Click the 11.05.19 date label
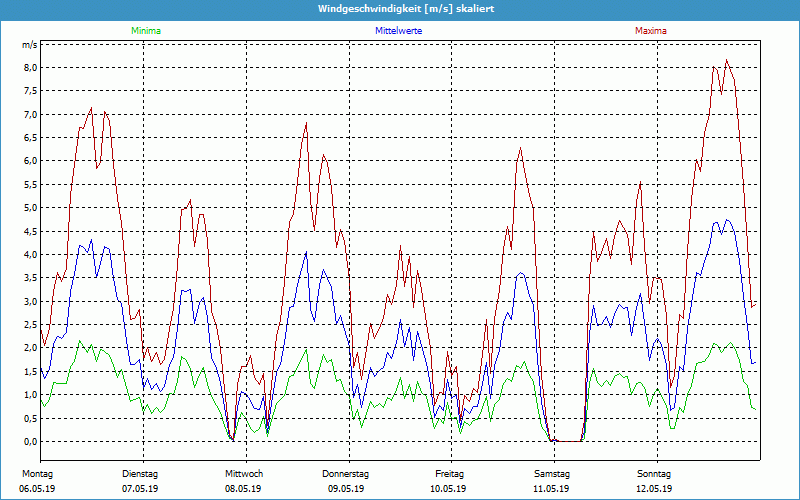The image size is (800, 500). [551, 489]
